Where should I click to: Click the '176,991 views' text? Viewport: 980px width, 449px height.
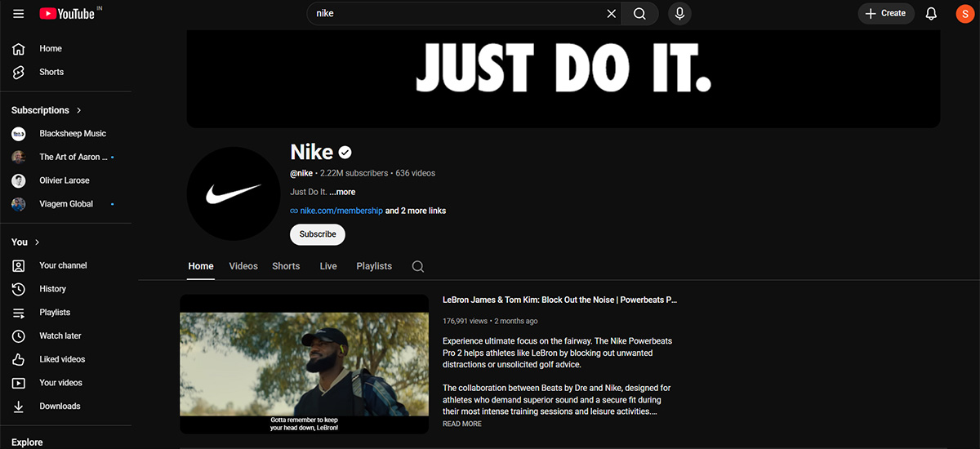(x=465, y=321)
